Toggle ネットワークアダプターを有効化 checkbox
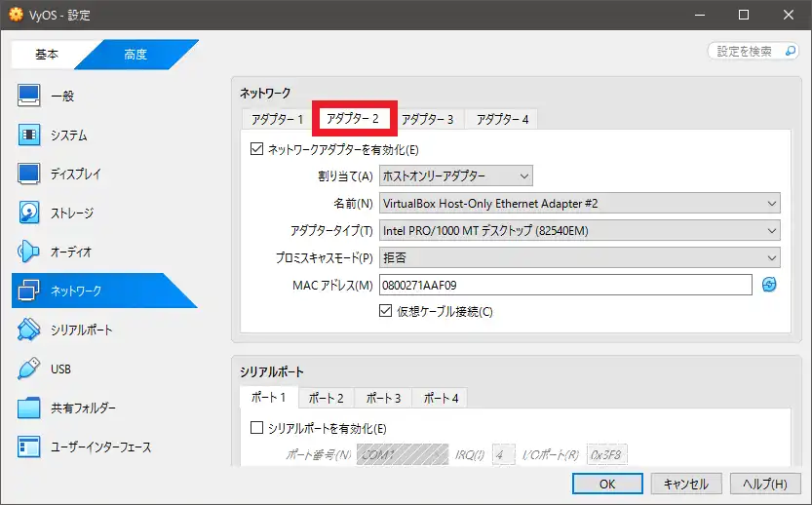The width and height of the screenshot is (812, 505). [x=256, y=149]
